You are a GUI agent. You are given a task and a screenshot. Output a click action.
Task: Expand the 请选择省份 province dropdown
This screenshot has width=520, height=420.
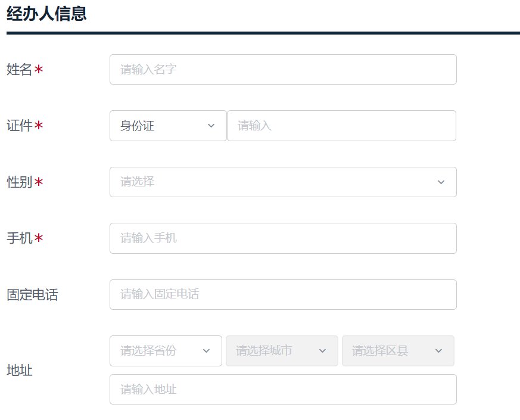(158, 351)
